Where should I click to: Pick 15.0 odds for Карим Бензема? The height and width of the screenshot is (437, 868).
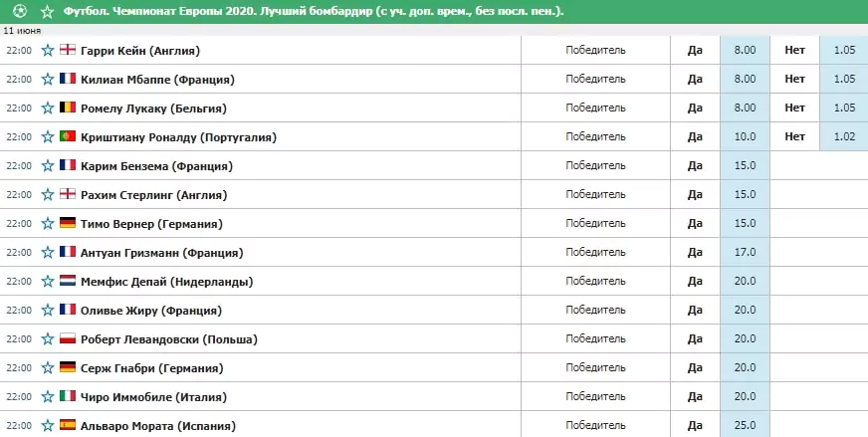click(745, 165)
